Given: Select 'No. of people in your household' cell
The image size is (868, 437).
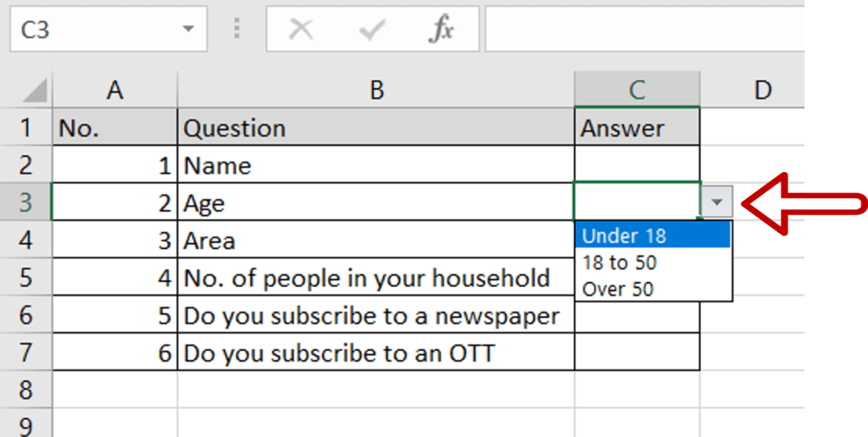Looking at the screenshot, I should (x=376, y=277).
